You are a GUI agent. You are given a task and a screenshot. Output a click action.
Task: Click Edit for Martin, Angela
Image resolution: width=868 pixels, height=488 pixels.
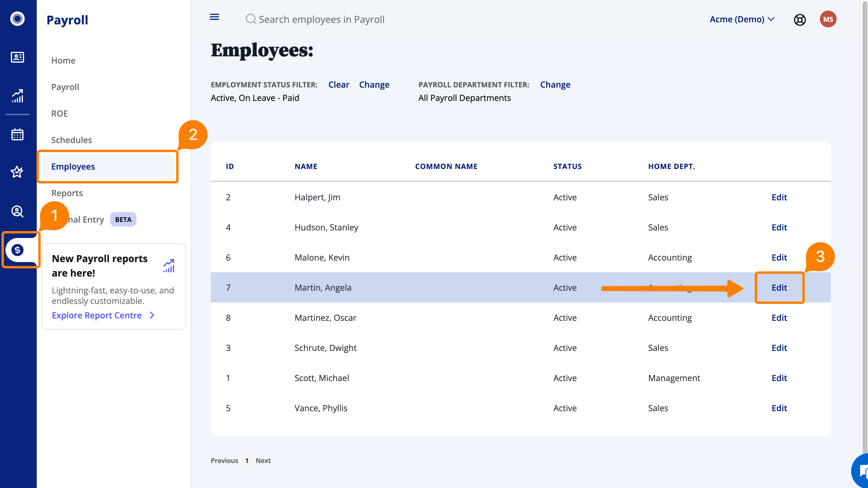[x=779, y=287]
